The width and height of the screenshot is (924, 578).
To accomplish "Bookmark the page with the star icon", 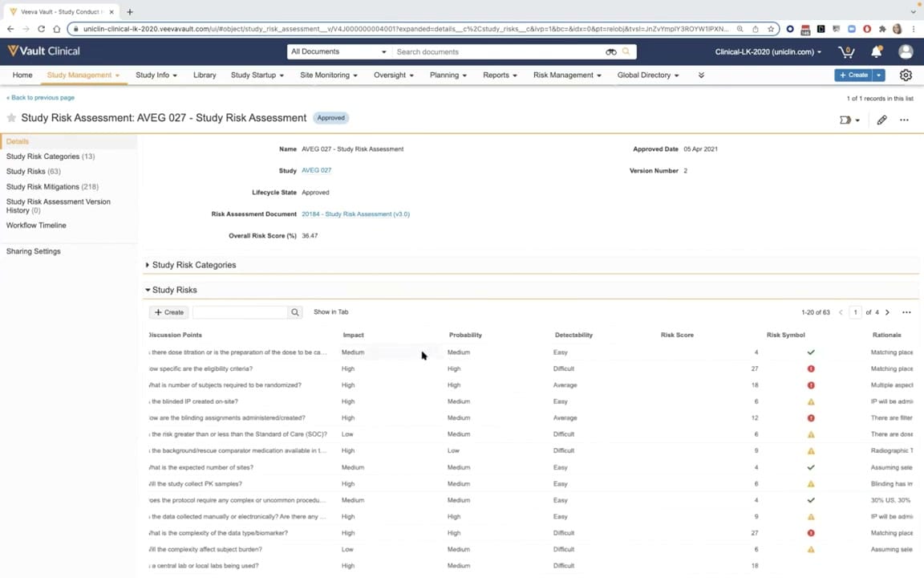I will tap(770, 29).
